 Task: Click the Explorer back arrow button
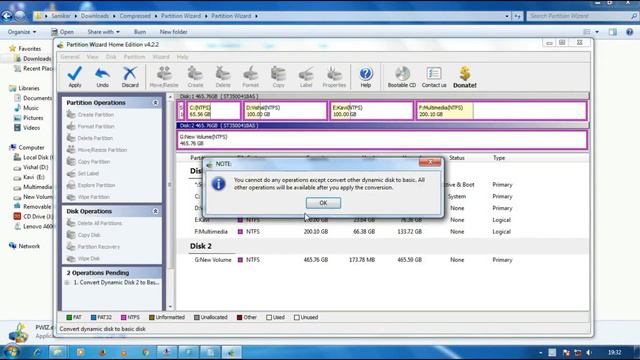coord(7,16)
